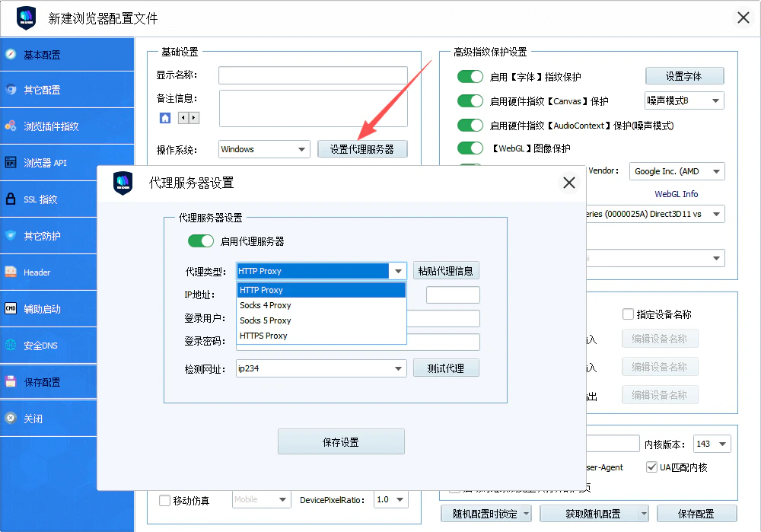Expand the 操作系统 Windows dropdown

[x=263, y=148]
